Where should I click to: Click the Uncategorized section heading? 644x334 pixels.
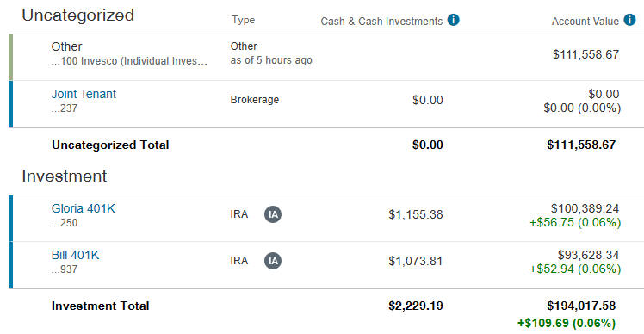point(78,15)
